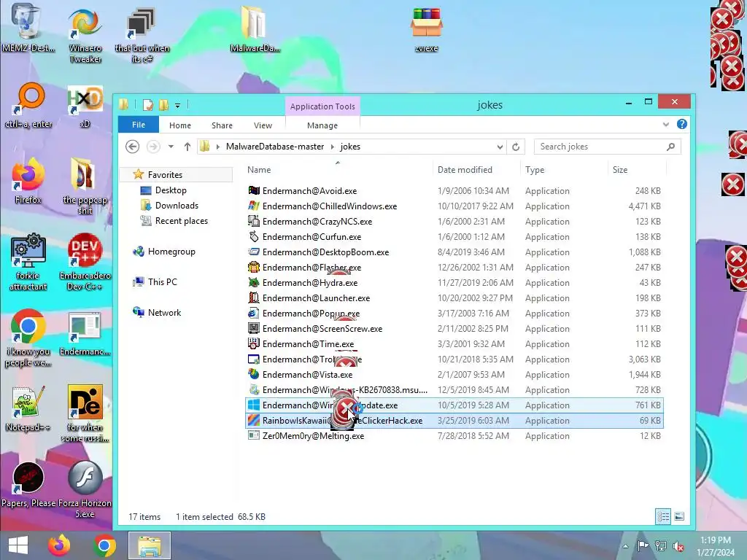Select Homegroup in navigation pane

pos(171,252)
